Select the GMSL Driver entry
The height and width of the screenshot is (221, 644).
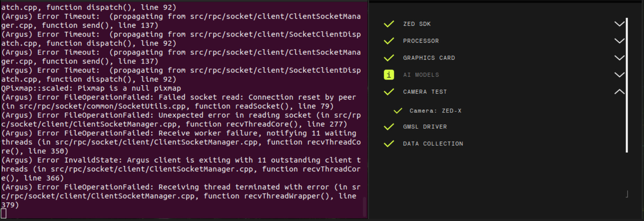pos(425,127)
